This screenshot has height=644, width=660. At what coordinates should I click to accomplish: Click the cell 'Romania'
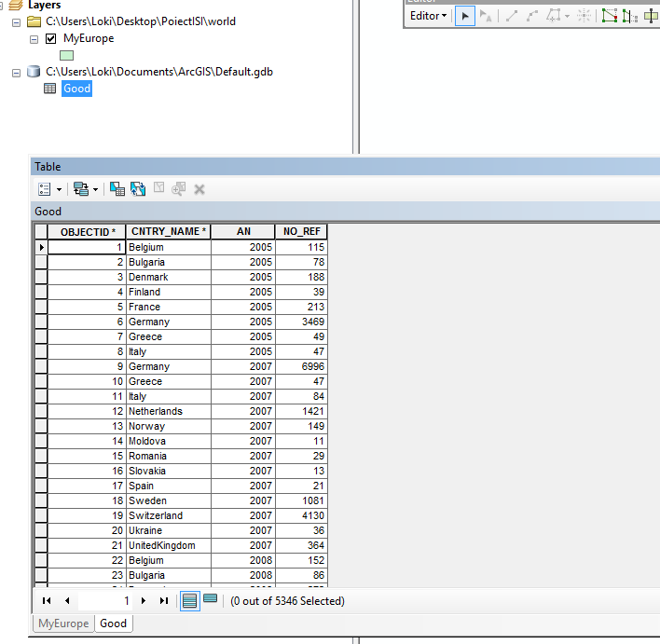(x=169, y=456)
